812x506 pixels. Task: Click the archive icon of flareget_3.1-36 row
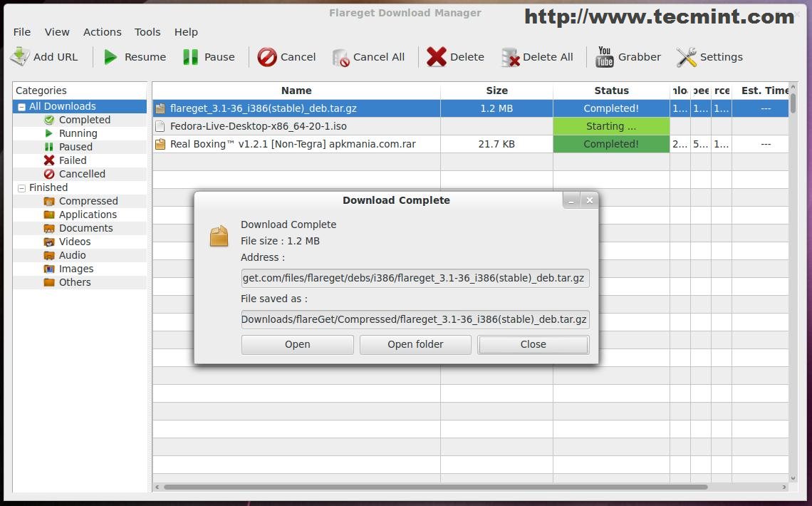pos(160,108)
